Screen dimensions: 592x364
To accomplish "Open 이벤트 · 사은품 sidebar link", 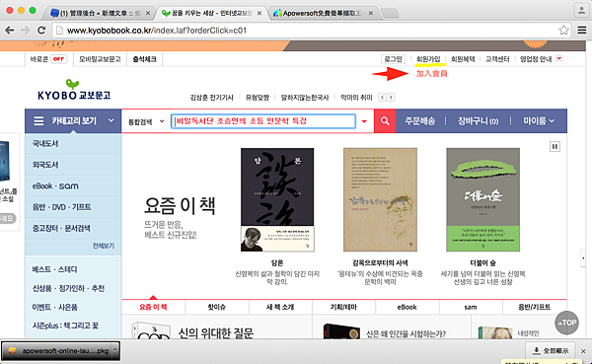I will pyautogui.click(x=54, y=307).
